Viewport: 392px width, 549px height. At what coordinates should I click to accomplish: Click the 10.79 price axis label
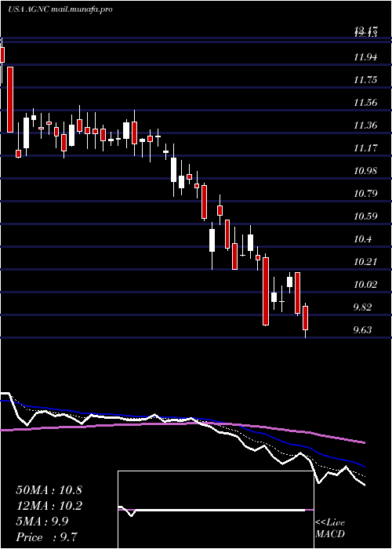(365, 194)
